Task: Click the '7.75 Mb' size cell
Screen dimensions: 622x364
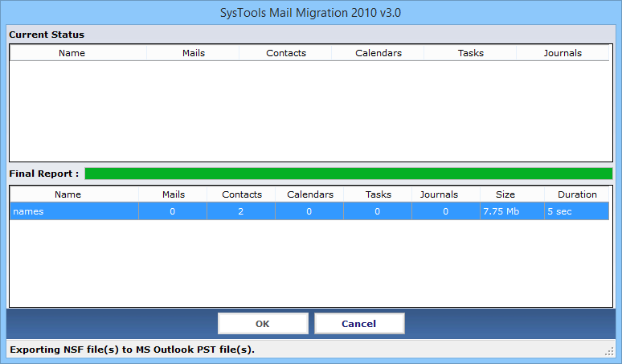Action: coord(512,211)
